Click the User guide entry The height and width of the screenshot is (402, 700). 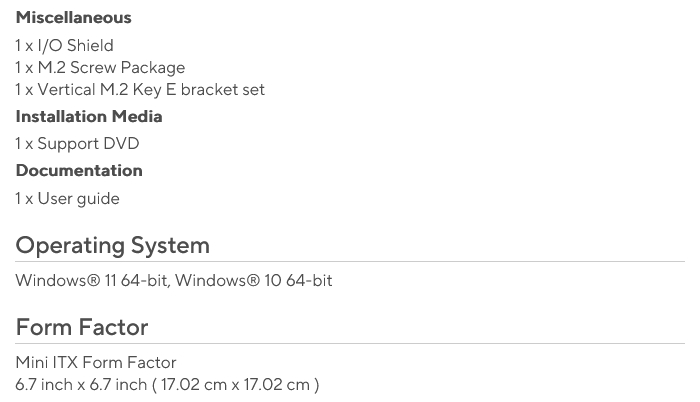67,199
